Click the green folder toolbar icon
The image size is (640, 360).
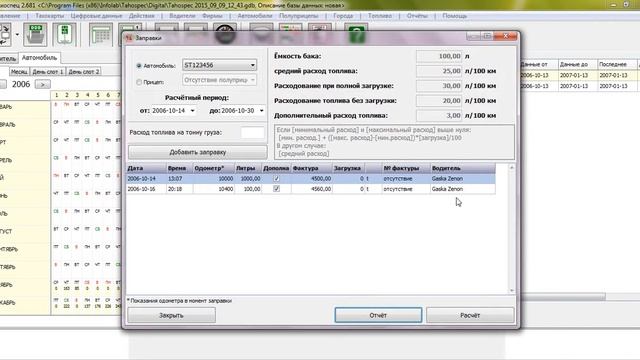[36, 35]
